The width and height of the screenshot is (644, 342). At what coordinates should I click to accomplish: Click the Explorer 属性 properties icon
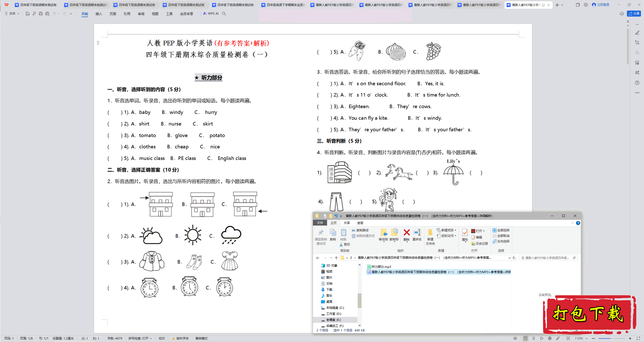tap(465, 235)
